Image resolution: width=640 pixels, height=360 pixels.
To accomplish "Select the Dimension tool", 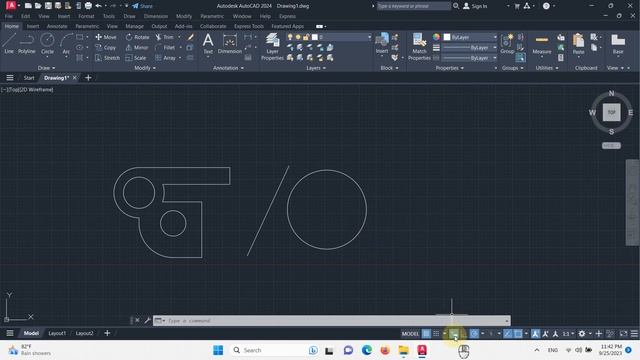I will (230, 43).
